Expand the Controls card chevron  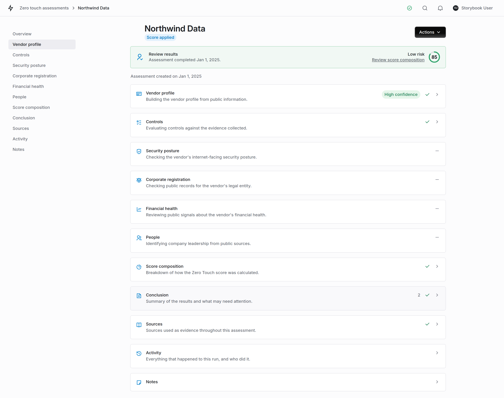pyautogui.click(x=437, y=122)
